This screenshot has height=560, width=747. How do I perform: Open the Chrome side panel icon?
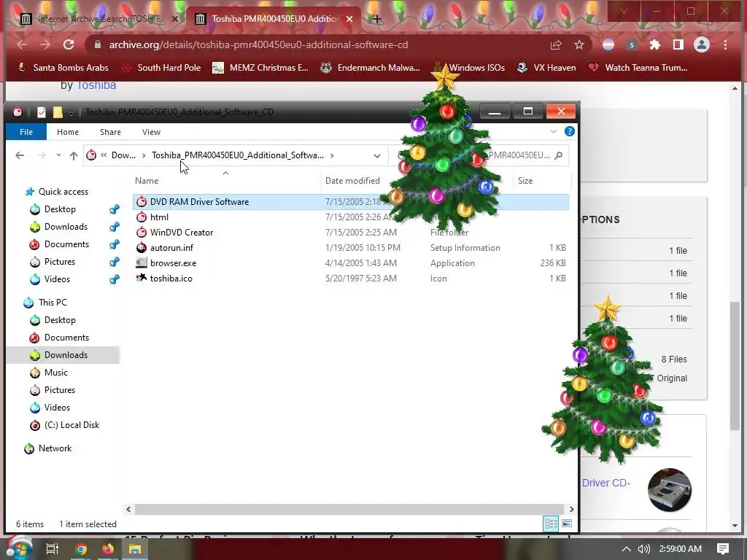[678, 44]
